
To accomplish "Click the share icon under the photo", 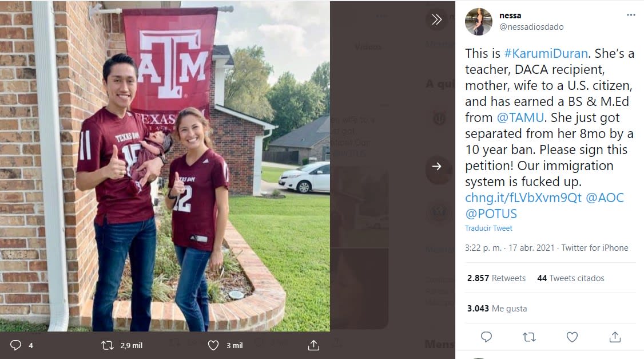I will tap(313, 345).
